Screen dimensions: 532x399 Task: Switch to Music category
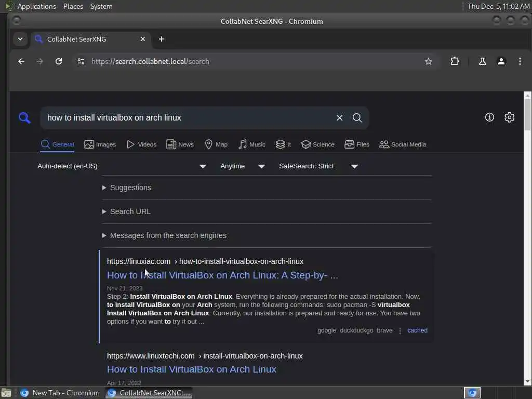point(252,144)
